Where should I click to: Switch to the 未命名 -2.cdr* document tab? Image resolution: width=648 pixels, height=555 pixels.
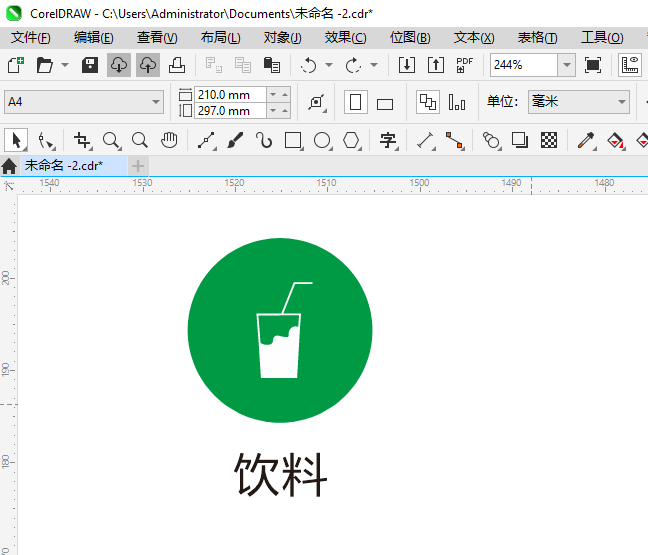(x=74, y=166)
